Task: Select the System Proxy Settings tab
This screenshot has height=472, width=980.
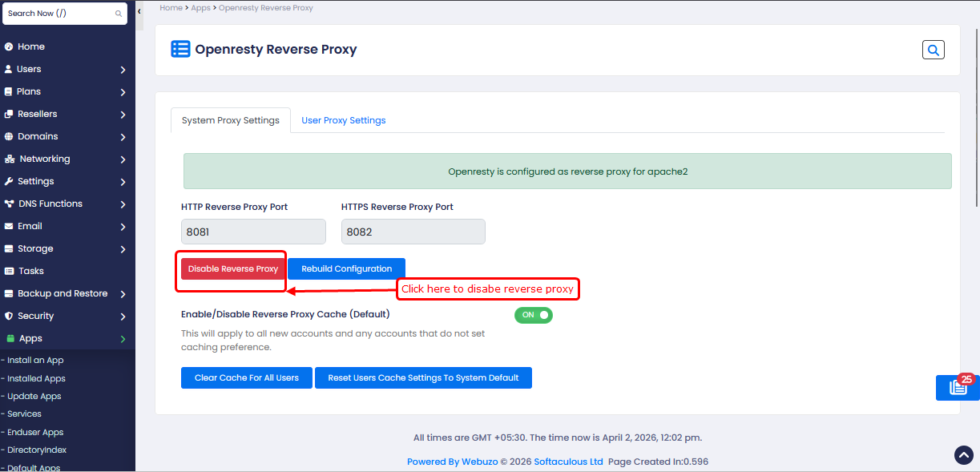Action: 230,120
